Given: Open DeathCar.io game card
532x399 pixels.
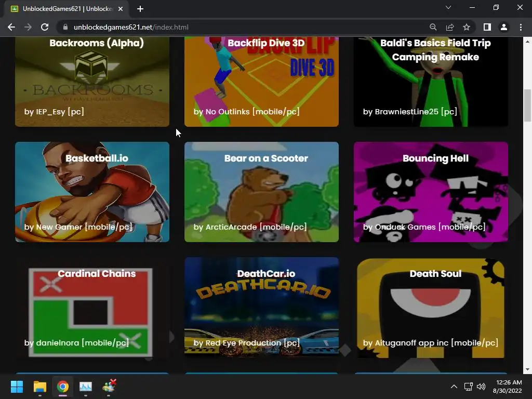Looking at the screenshot, I should [261, 308].
